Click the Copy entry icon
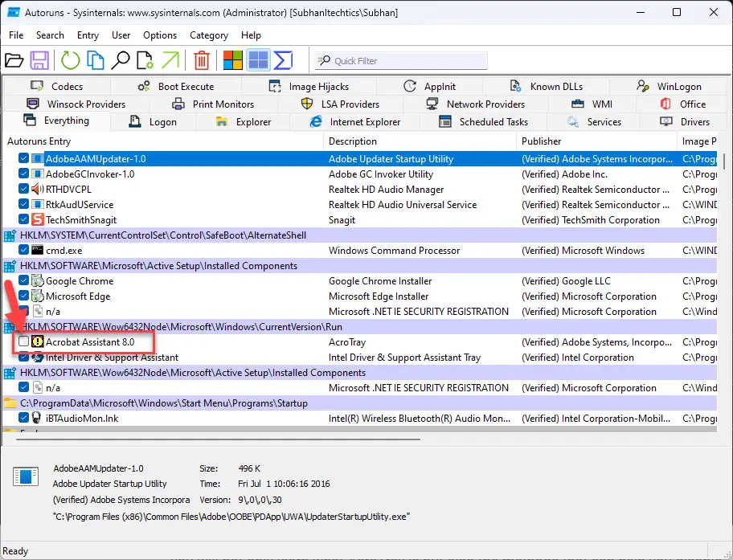Screen dimensions: 733x560 pos(95,60)
